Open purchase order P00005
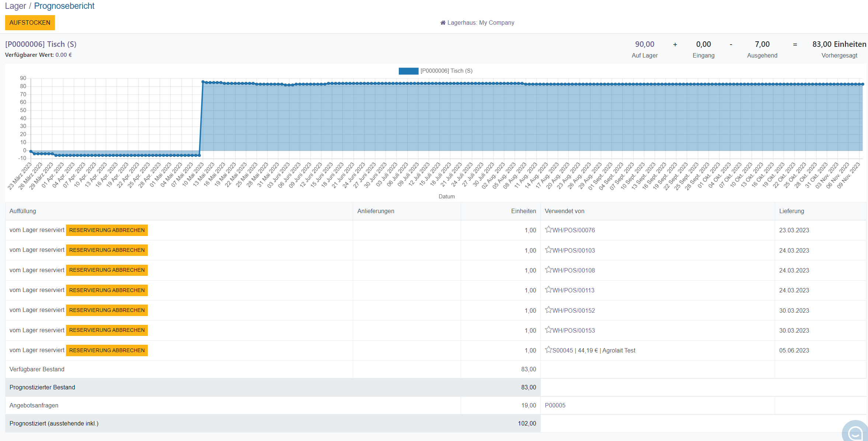868x441 pixels. (x=555, y=405)
